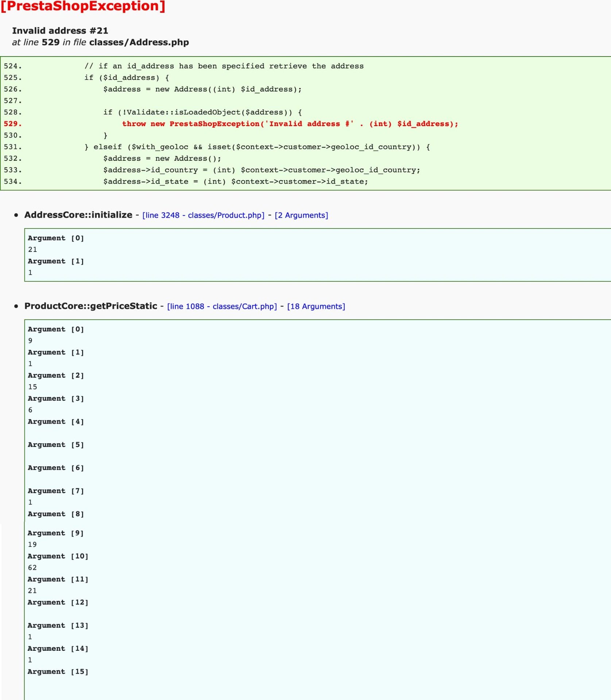Click Argument [9] label in getPriceStatic list
The image size is (611, 700).
click(x=56, y=533)
